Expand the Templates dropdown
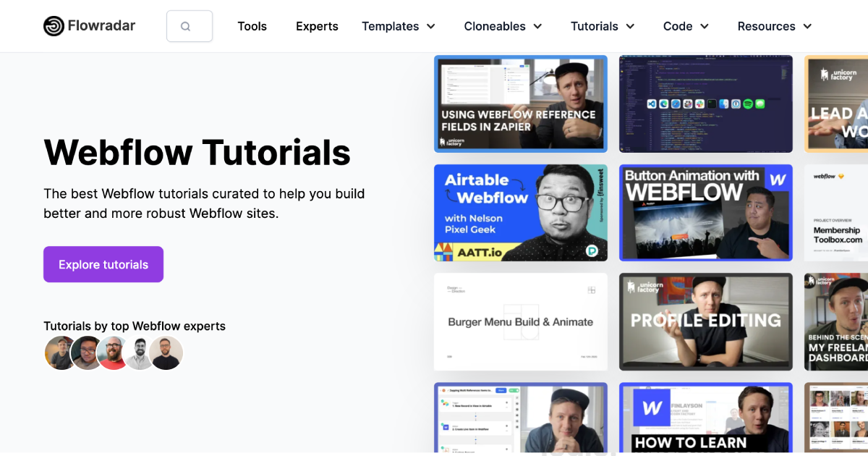 point(399,26)
